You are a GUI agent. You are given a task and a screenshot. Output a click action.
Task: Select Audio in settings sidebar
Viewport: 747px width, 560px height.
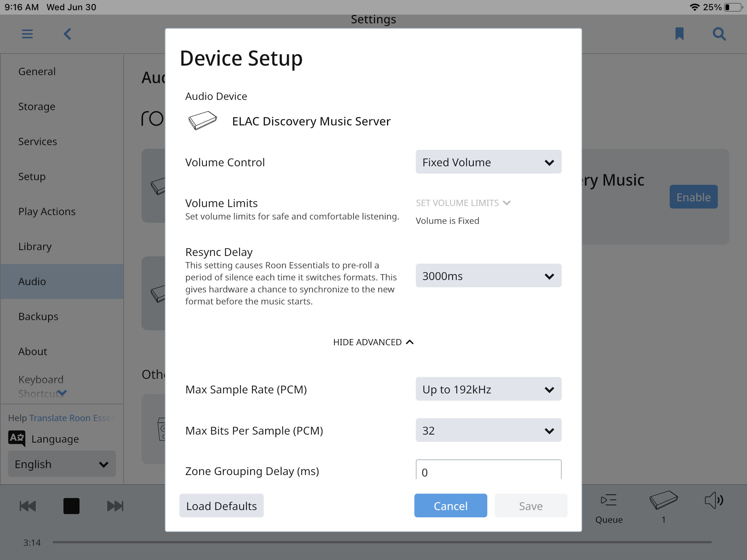(62, 281)
